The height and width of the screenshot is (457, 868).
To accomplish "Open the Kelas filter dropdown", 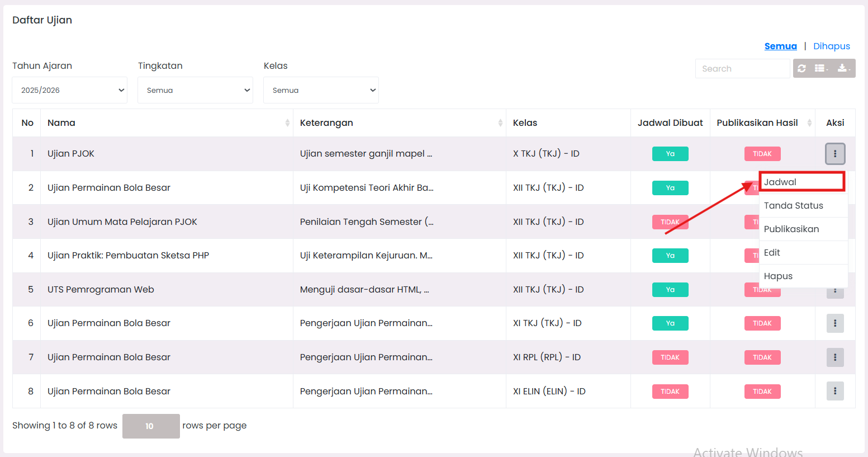I will [321, 90].
